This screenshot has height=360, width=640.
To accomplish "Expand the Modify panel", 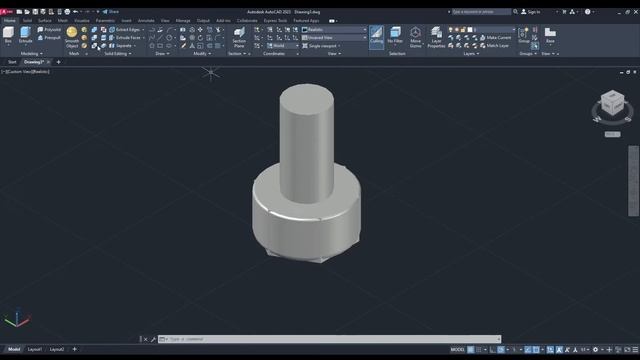I will click(x=202, y=53).
